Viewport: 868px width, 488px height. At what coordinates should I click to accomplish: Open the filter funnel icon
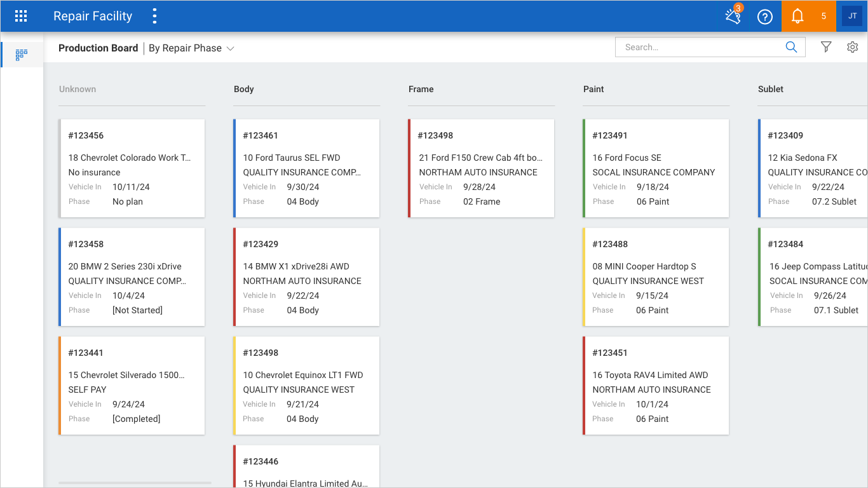(x=826, y=47)
